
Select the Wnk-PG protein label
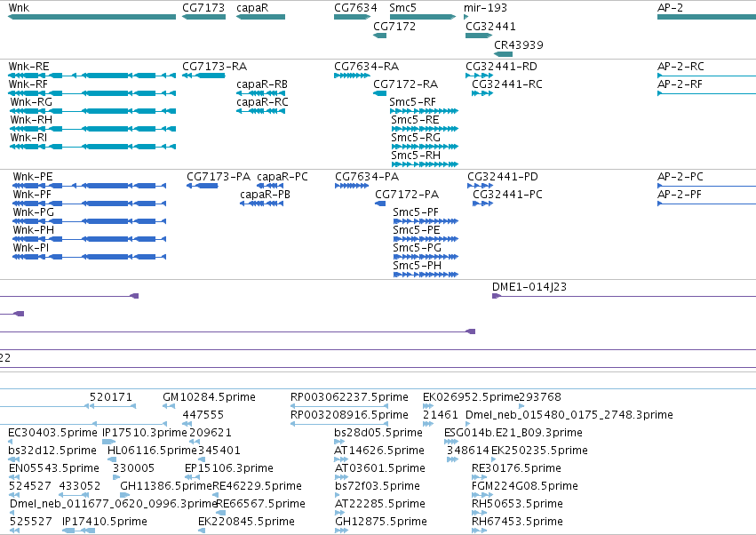click(x=33, y=212)
